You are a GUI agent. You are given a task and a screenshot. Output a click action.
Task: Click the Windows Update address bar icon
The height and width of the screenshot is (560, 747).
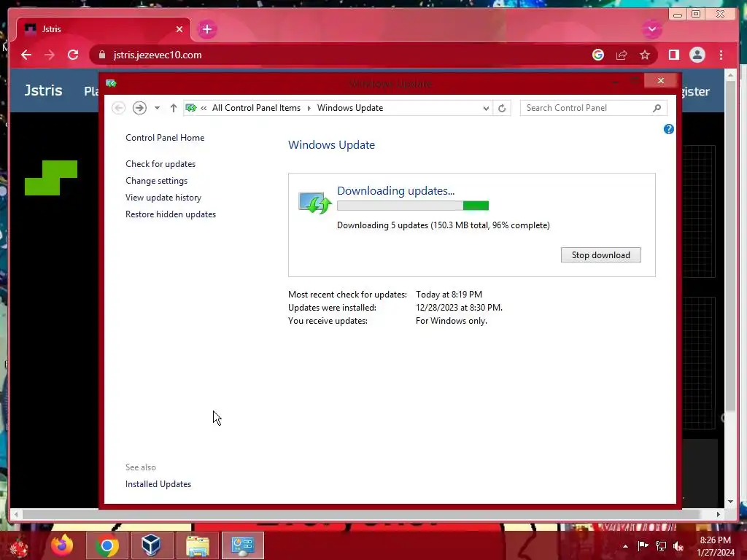tap(191, 108)
